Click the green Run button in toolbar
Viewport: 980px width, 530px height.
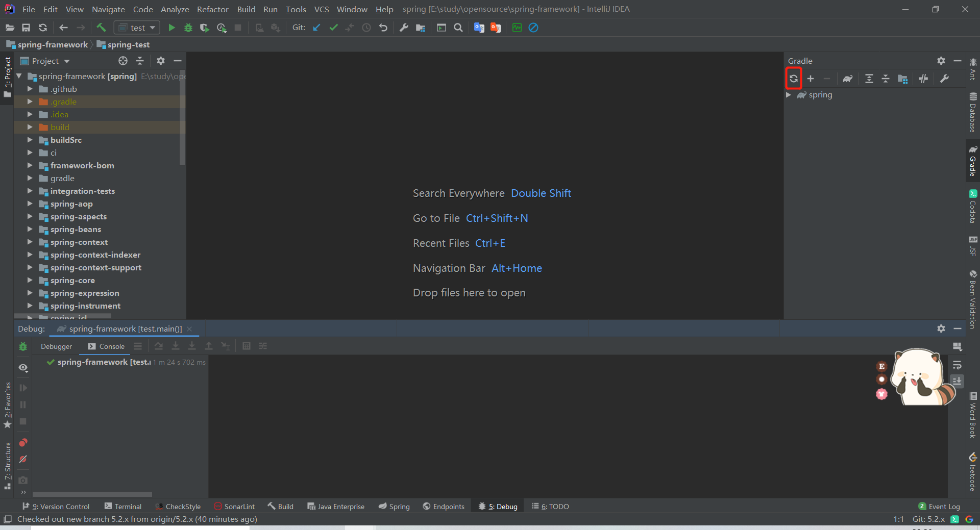coord(171,28)
